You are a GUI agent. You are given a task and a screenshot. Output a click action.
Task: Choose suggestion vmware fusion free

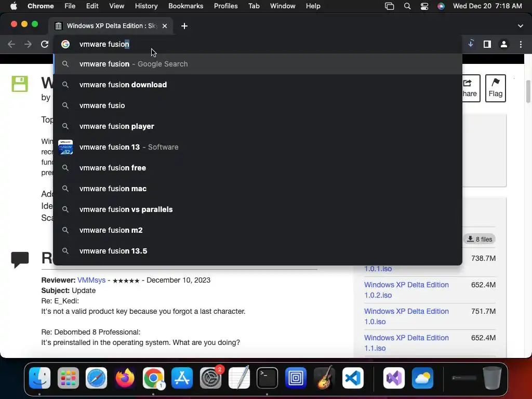point(258,168)
